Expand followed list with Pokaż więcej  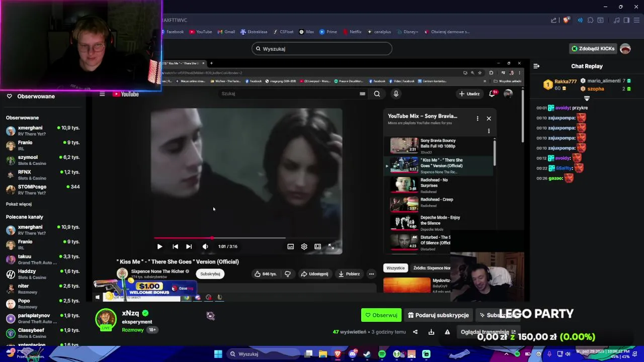coord(19,204)
